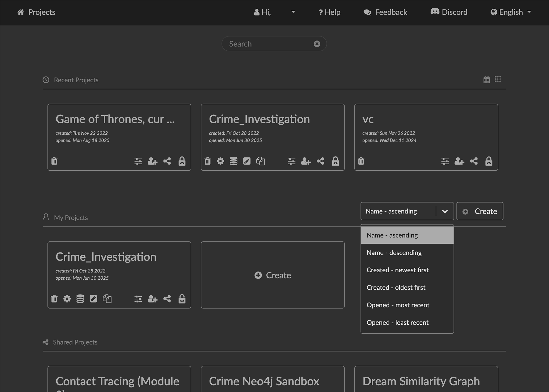Click Create button next to sort dropdown
Viewport: 549px width, 392px height.
480,211
